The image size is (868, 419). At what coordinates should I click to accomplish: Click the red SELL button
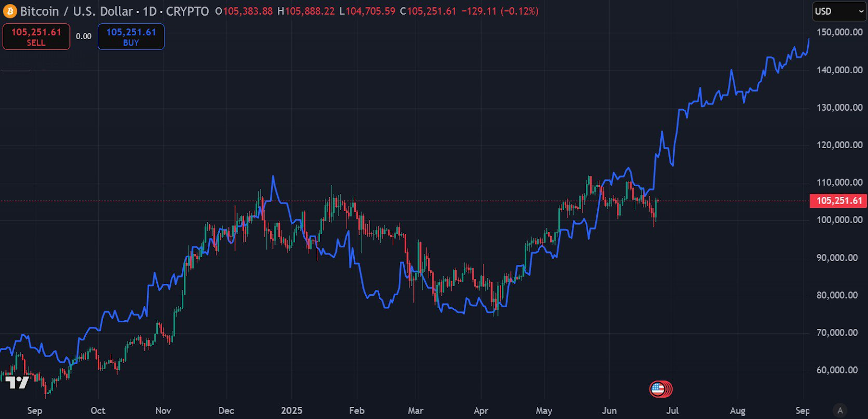[36, 37]
